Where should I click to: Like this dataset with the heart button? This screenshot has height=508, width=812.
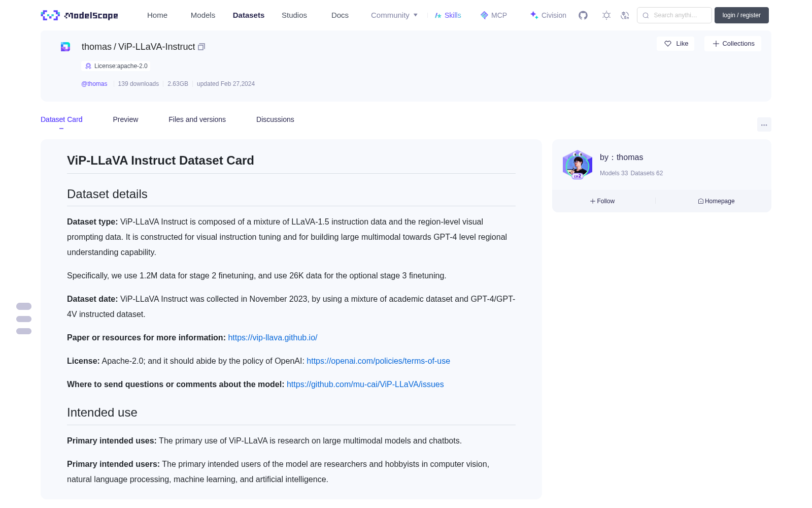point(675,44)
